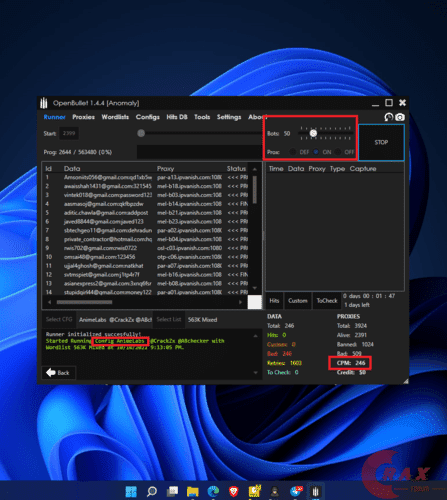Click the camera screenshot icon
Screen dimensions: 447x500
coord(400,117)
